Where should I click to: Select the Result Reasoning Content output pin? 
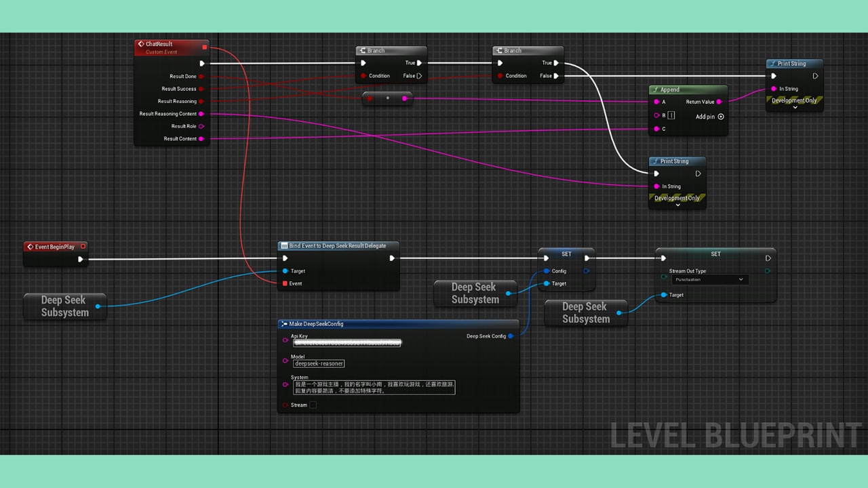pos(201,114)
